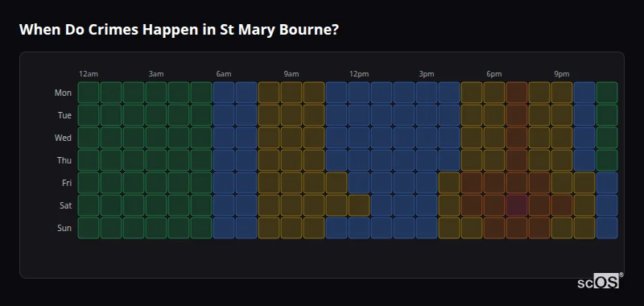Viewport: 644px width, 306px height.
Task: Select the Monday 11pm green heatmap cell
Action: coord(607,93)
